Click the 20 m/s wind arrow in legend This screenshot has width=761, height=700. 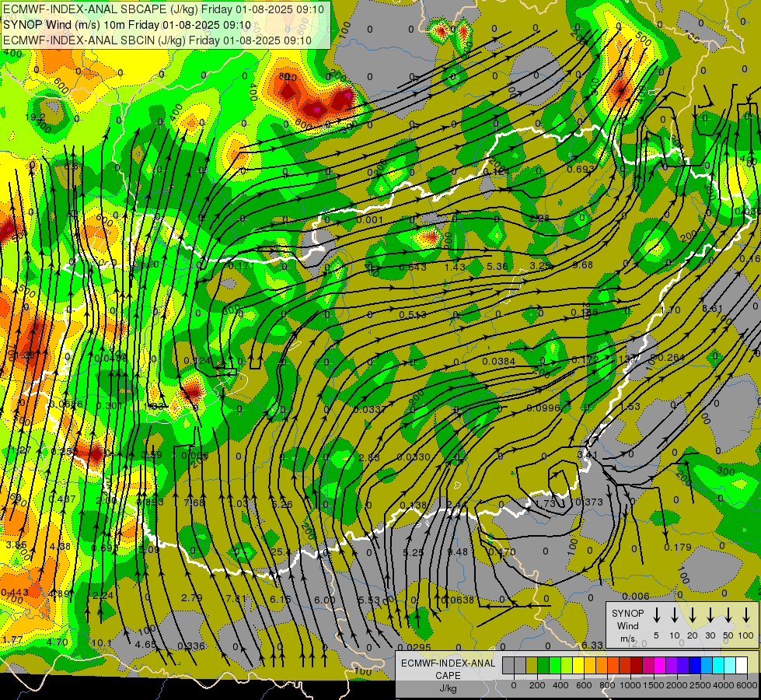tap(693, 615)
